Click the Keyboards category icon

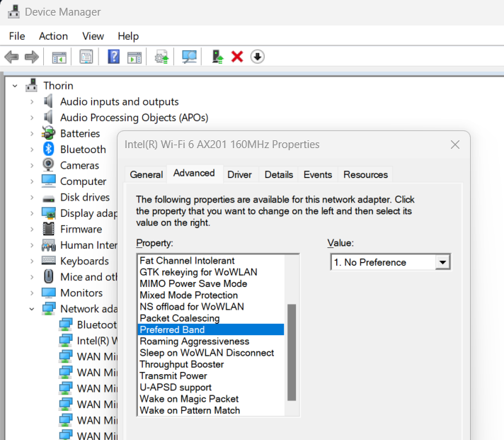(x=49, y=261)
